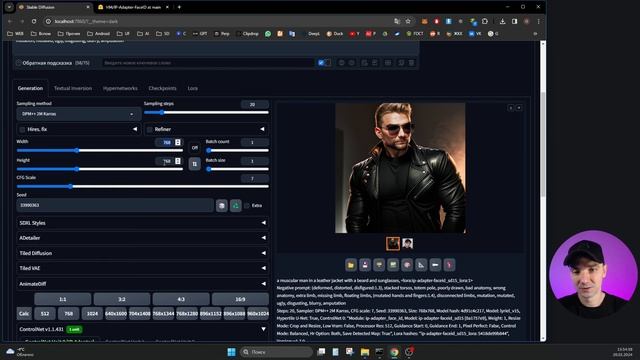640x360 pixels.
Task: Adjust the CFG Scale slider
Action: pyautogui.click(x=142, y=187)
